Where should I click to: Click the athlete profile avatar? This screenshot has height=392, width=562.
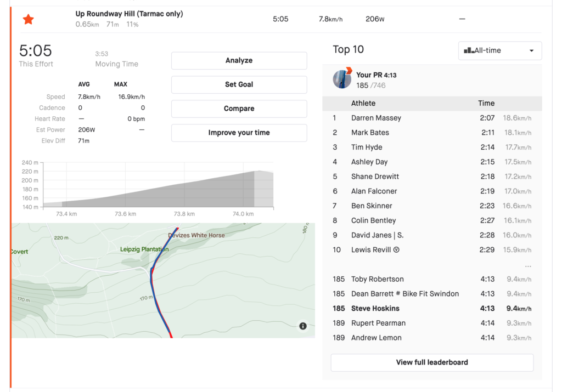(342, 79)
